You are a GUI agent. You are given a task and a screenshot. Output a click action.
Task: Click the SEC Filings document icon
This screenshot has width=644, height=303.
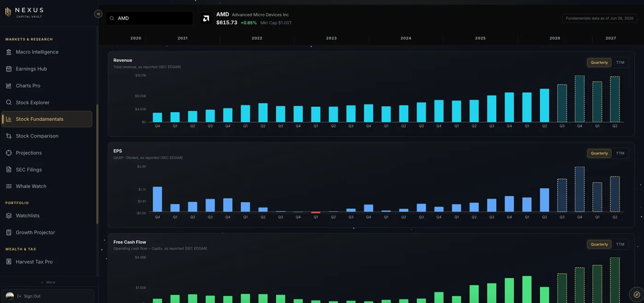click(x=9, y=170)
